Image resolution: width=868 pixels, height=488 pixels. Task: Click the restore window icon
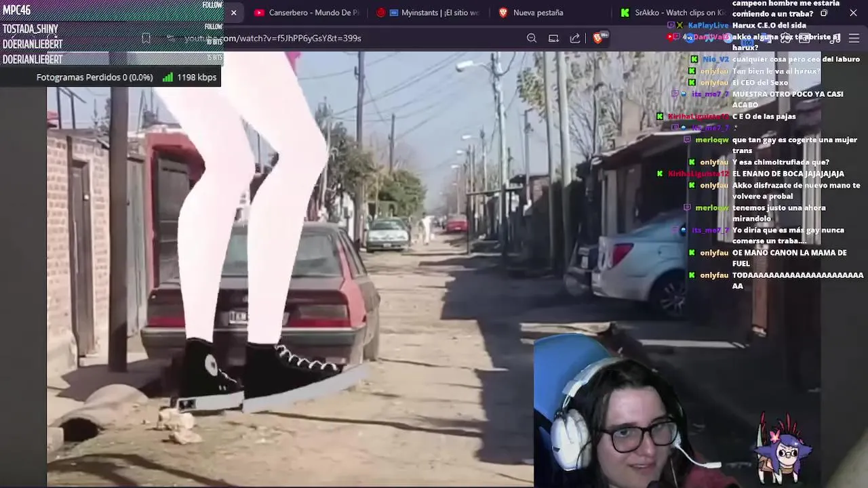coord(824,13)
